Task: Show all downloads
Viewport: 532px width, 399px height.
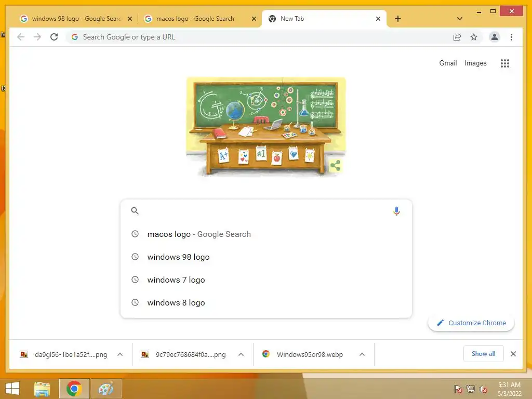Action: coord(484,354)
